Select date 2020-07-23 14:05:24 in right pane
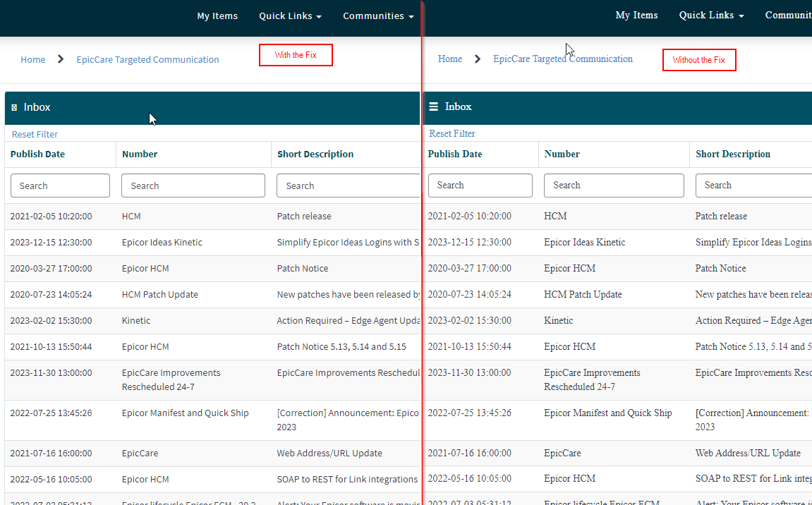The height and width of the screenshot is (505, 812). pos(469,294)
